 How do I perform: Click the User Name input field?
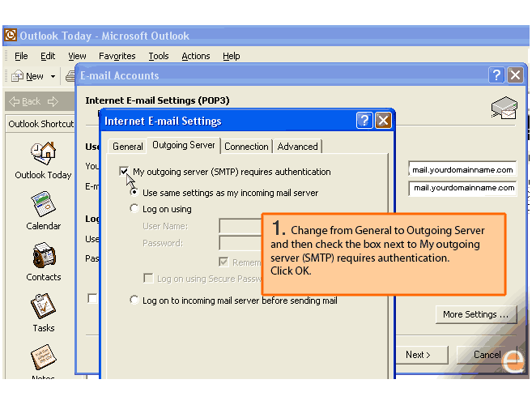pyautogui.click(x=240, y=226)
